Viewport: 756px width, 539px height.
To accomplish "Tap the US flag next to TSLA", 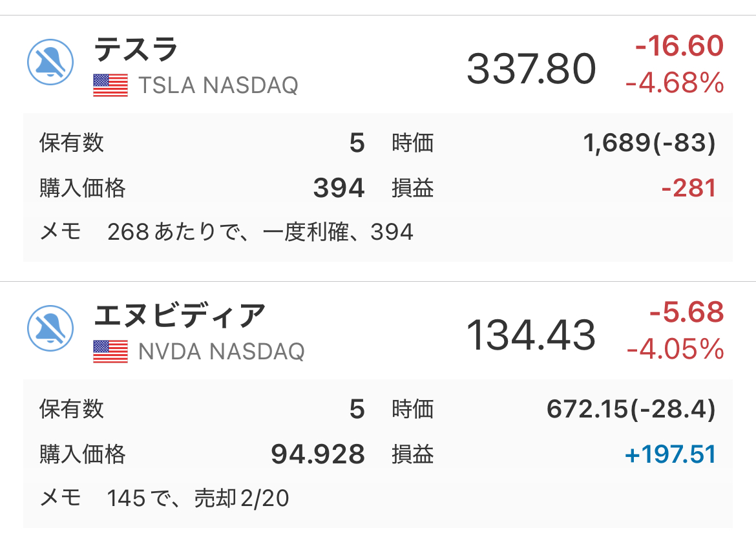I will click(110, 85).
